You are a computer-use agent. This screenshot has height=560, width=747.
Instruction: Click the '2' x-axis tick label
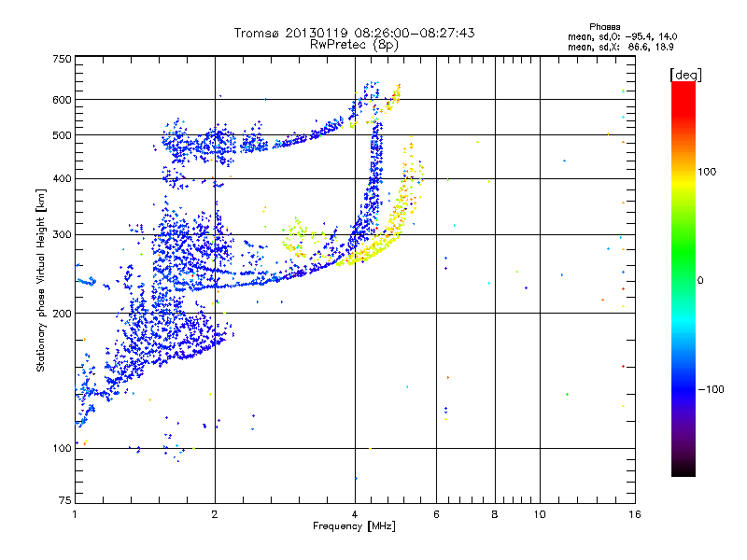pyautogui.click(x=215, y=514)
